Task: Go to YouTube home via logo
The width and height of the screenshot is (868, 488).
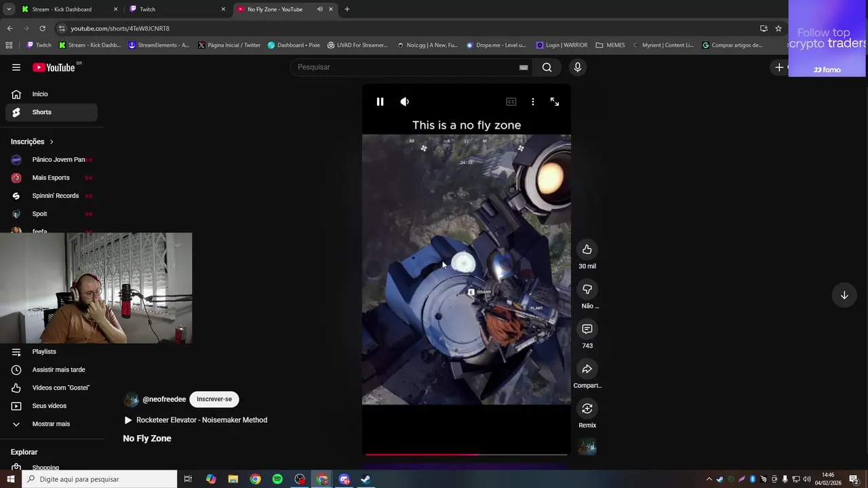Action: click(x=54, y=67)
